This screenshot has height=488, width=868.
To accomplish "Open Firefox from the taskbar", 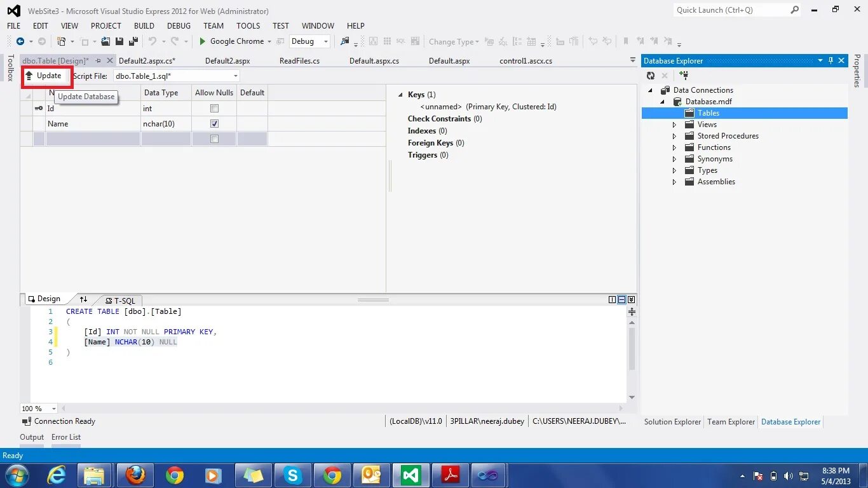I will click(135, 475).
